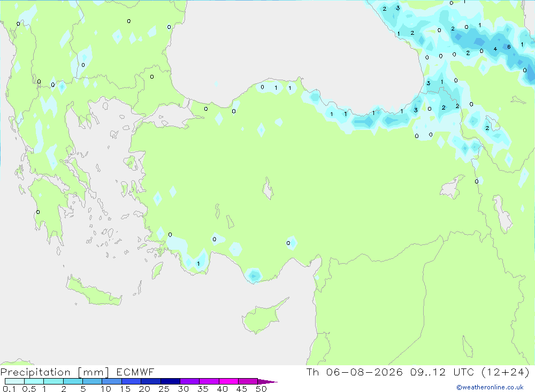This screenshot has height=392, width=535.
Task: Click the 'Precipitation [mm]' title text
Action: [x=55, y=372]
